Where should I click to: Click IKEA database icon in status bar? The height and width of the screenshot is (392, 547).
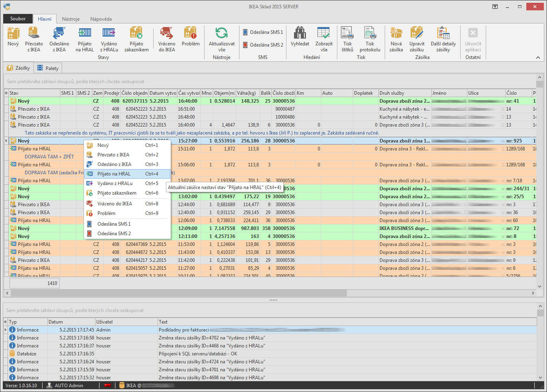click(x=122, y=385)
